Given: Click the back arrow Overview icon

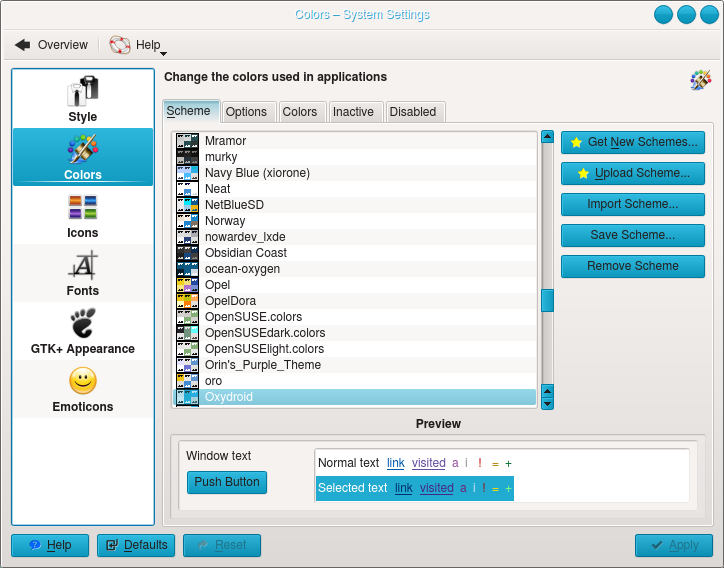Looking at the screenshot, I should coord(23,45).
